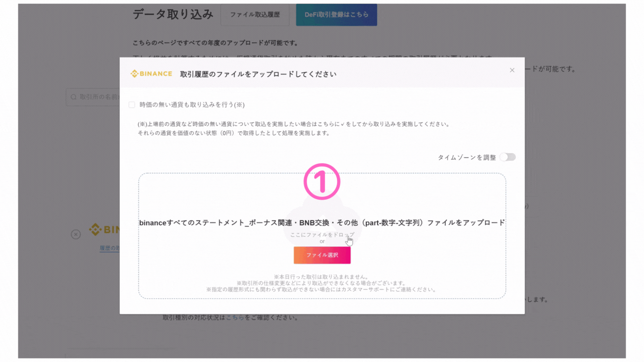Click DeFi取引登録はこちら button
644x362 pixels.
point(336,15)
